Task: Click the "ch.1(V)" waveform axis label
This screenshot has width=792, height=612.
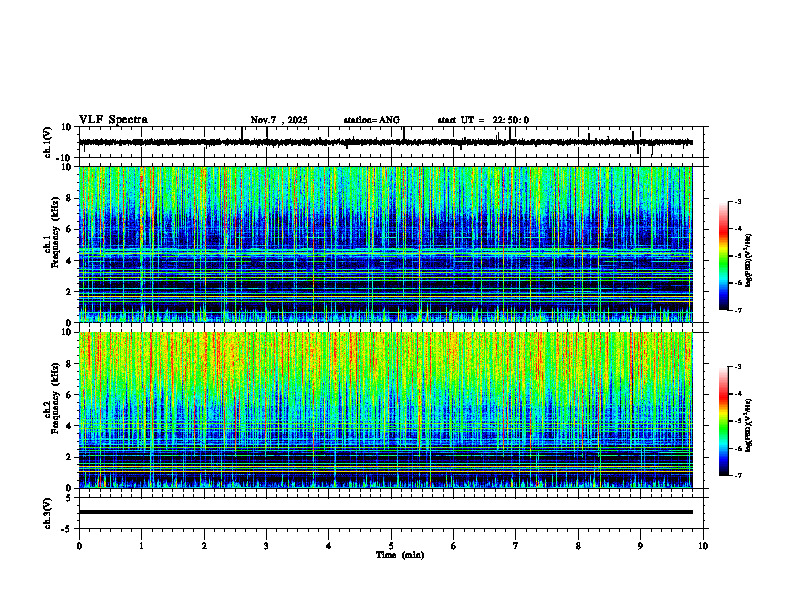Action: (48, 142)
